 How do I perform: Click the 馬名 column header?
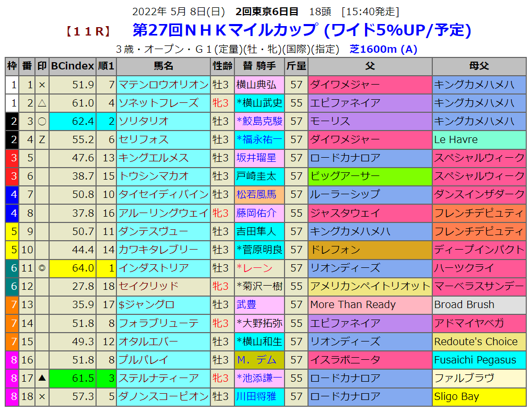click(163, 66)
